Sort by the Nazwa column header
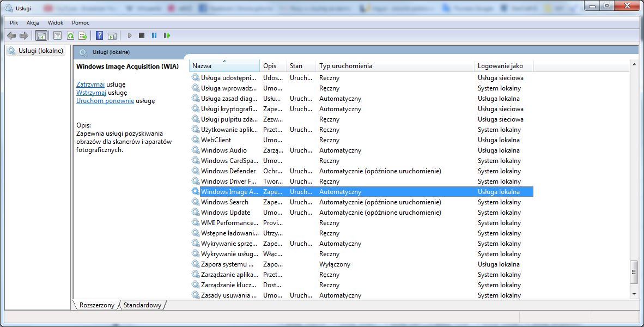The width and height of the screenshot is (644, 327). pos(224,66)
